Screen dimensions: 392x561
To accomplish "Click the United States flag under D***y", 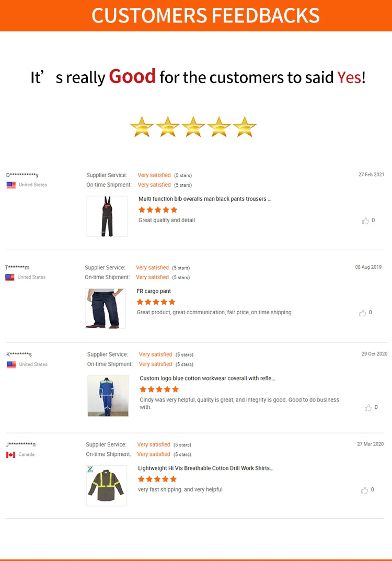I will (11, 185).
